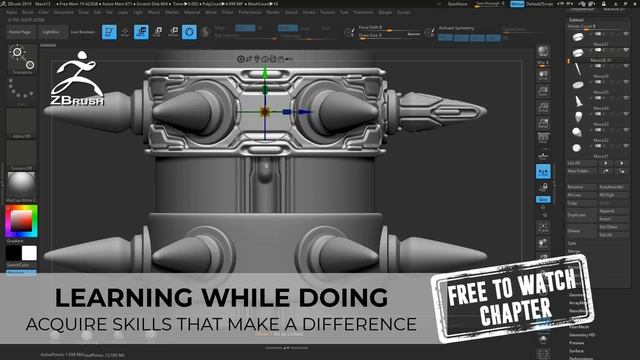Image resolution: width=640 pixels, height=360 pixels.
Task: Open the DefaultZScript button
Action: pyautogui.click(x=540, y=4)
